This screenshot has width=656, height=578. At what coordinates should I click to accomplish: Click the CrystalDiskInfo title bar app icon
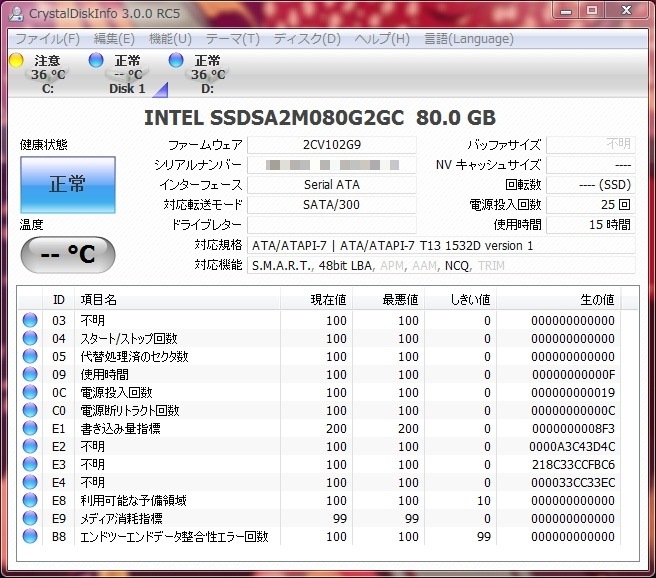click(14, 11)
